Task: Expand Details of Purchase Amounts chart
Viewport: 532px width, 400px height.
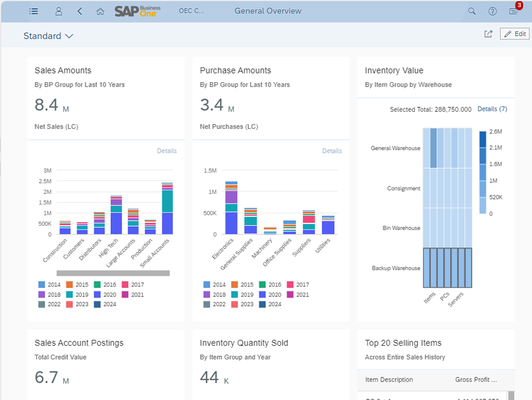Action: (332, 151)
